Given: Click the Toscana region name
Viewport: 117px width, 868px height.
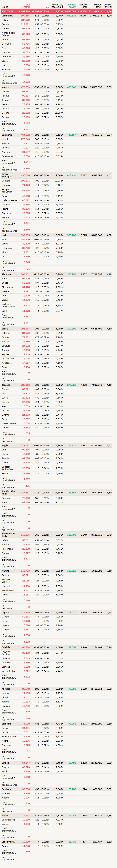Looking at the screenshot, I should coord(6,385).
